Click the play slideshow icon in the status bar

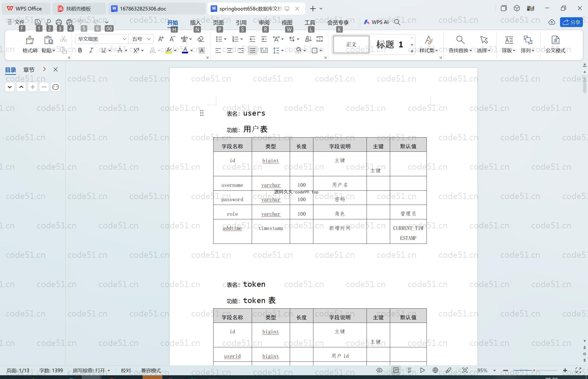[422, 370]
